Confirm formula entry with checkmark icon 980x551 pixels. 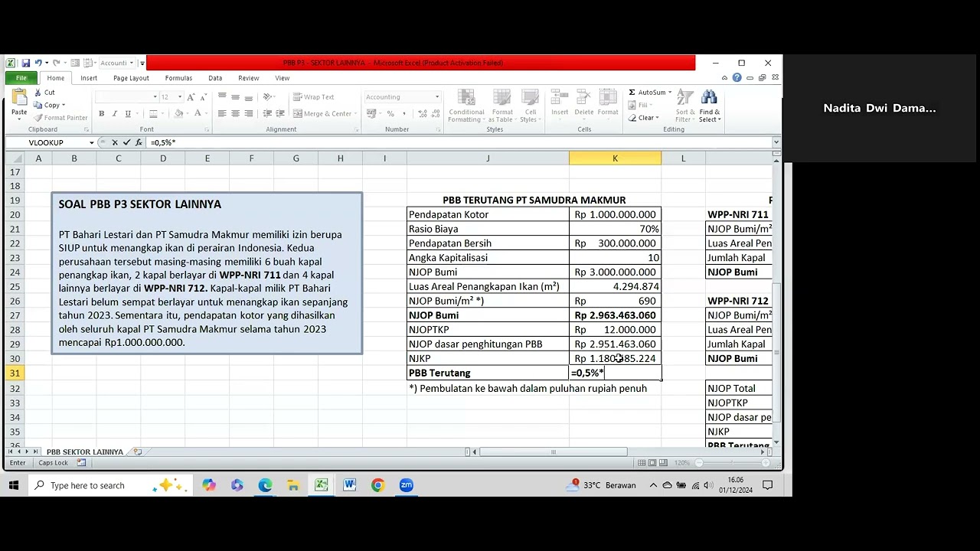(x=126, y=142)
